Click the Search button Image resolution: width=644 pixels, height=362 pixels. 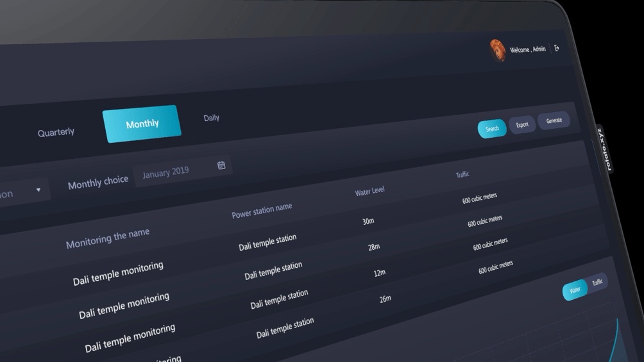pyautogui.click(x=492, y=129)
